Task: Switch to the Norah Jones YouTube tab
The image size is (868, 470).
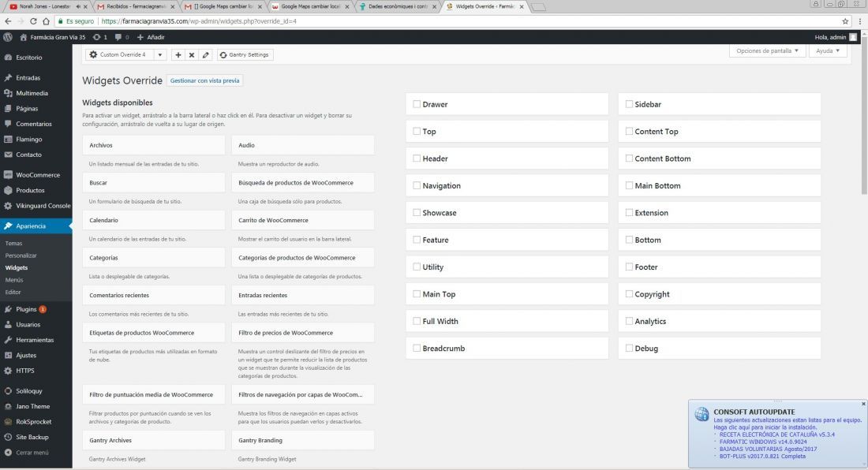Action: [x=47, y=6]
